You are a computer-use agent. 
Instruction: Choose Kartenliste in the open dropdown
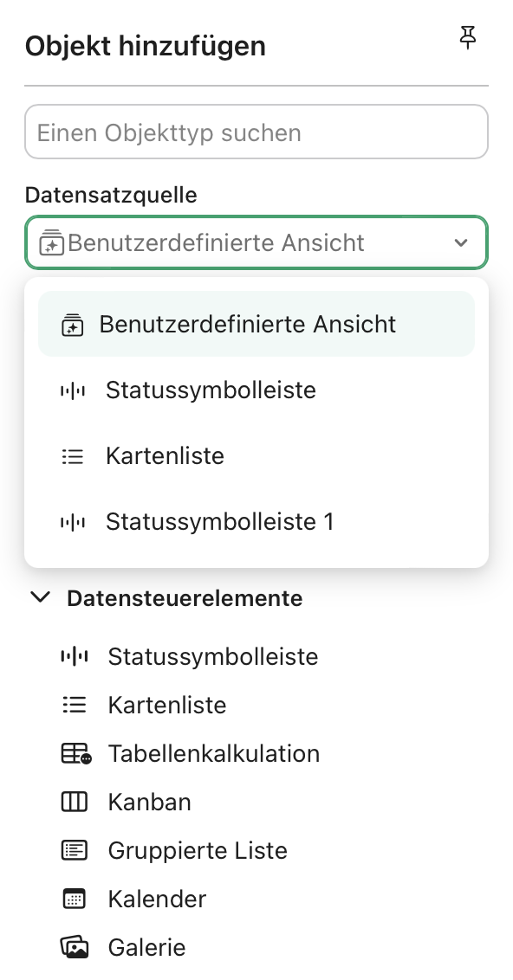[x=165, y=455]
